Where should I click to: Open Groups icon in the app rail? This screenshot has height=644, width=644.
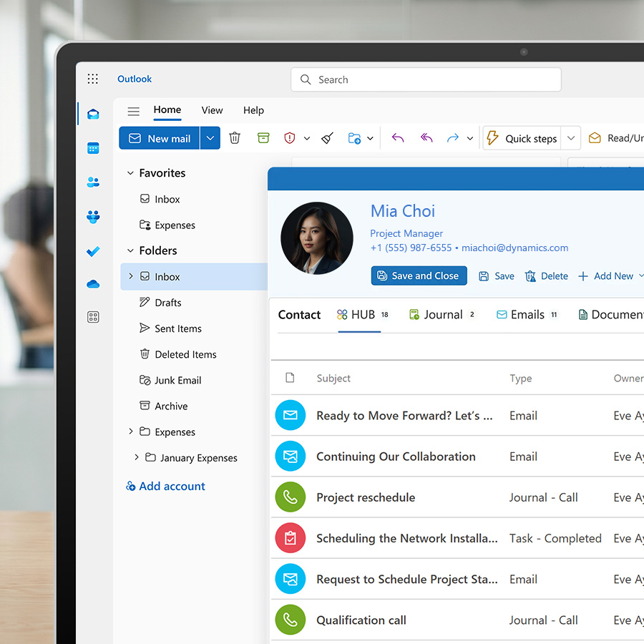coord(93,216)
